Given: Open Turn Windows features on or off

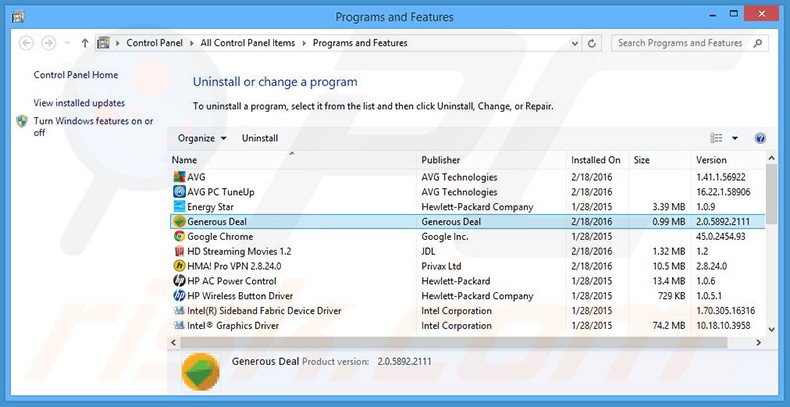Looking at the screenshot, I should click(x=93, y=127).
